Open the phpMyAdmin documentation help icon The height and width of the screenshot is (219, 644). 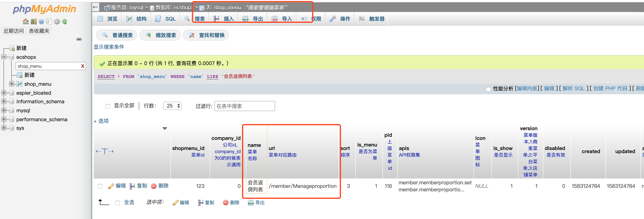(x=41, y=22)
